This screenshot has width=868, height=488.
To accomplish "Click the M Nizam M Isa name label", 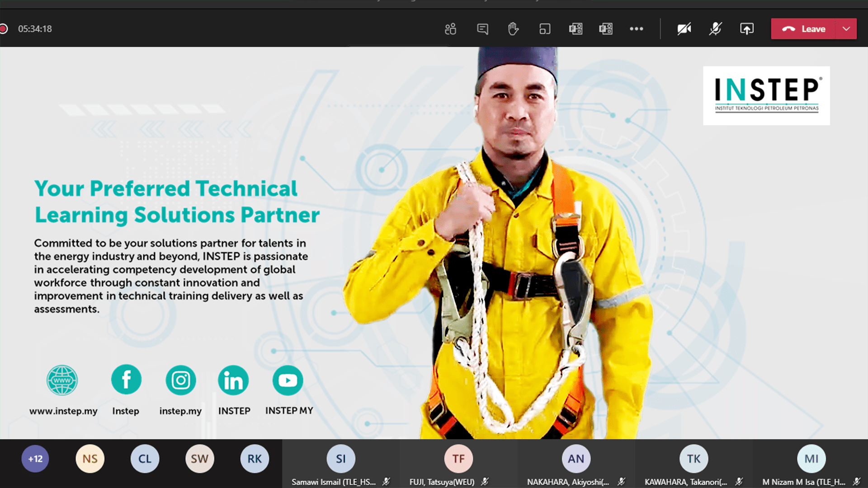I will pos(804,482).
